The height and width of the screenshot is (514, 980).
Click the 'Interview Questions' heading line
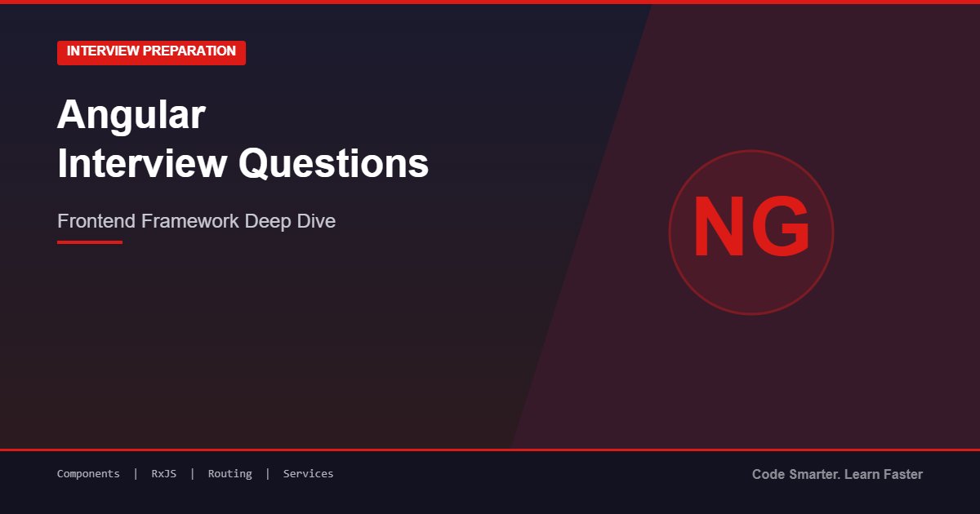coord(243,164)
